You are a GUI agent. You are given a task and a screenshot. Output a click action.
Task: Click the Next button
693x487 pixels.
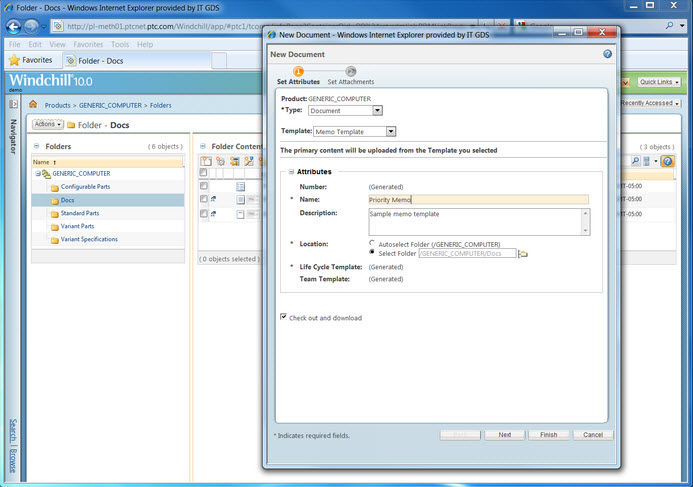[505, 435]
